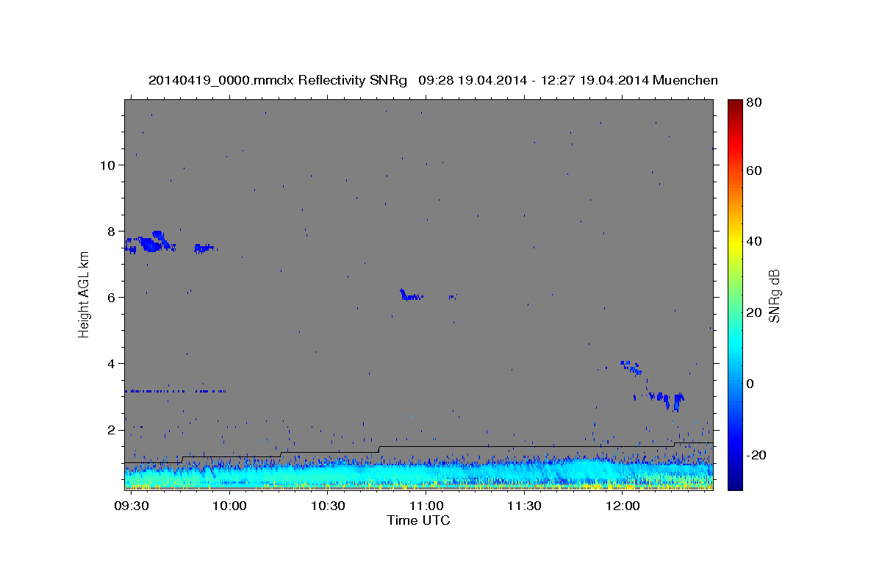Click the 'SNRg dB' colorbar label
The height and width of the screenshot is (588, 882).
[774, 296]
